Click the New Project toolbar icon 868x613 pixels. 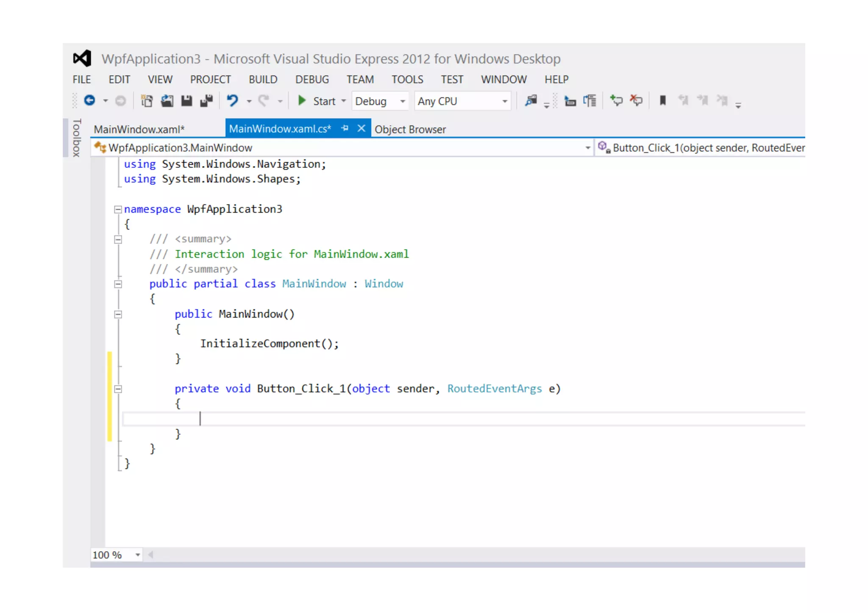[147, 101]
